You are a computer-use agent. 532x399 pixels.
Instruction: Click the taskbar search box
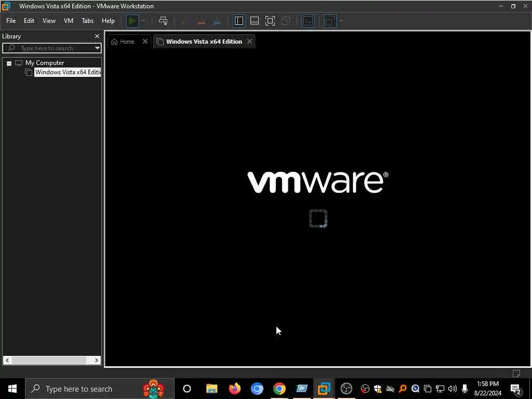(99, 389)
